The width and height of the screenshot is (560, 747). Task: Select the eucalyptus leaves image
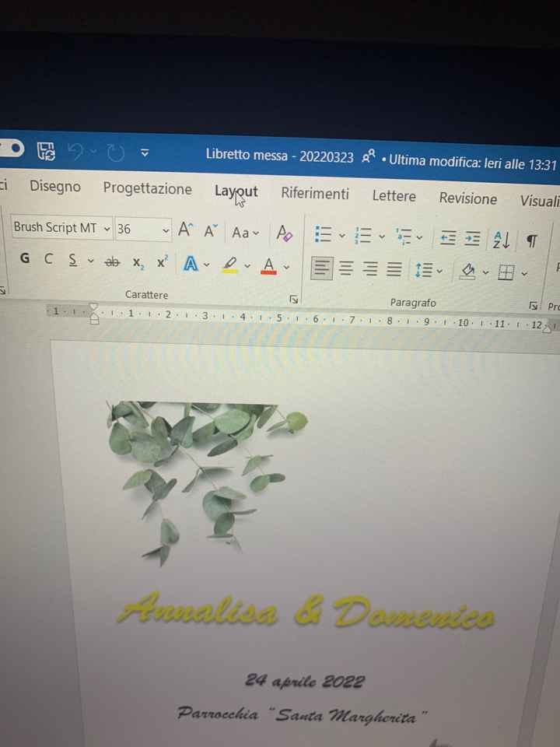pos(207,483)
